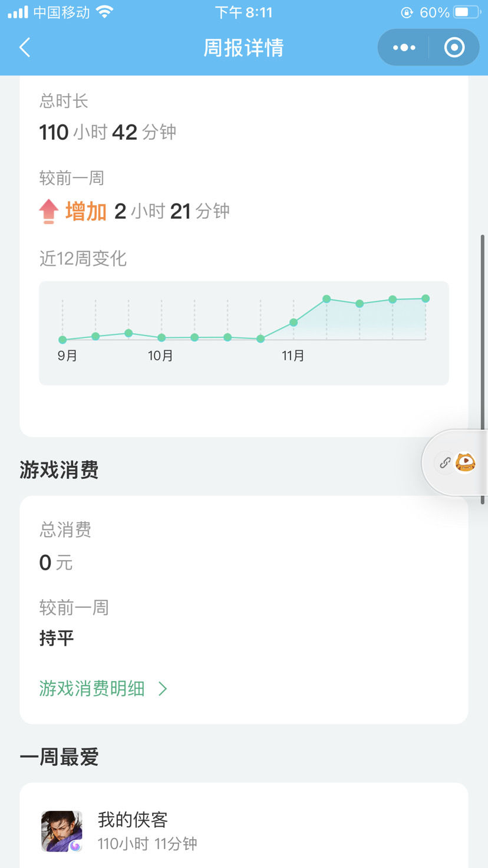
Task: Select the chart point above 11月
Action: point(294,323)
